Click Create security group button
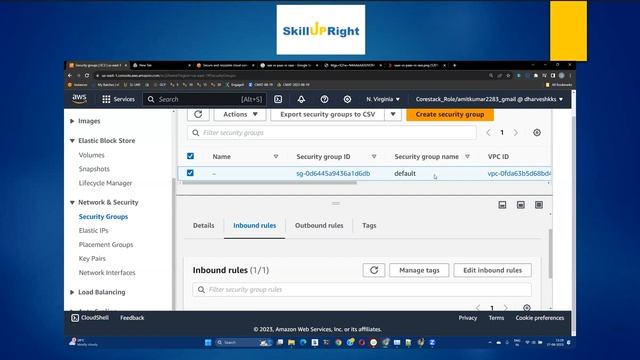This screenshot has height=360, width=640. click(x=450, y=114)
